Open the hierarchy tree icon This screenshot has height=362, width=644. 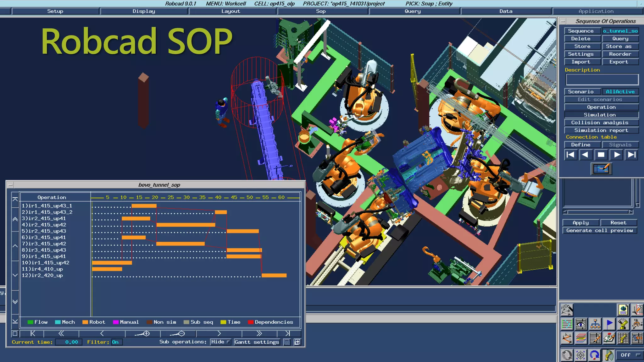pyautogui.click(x=595, y=324)
